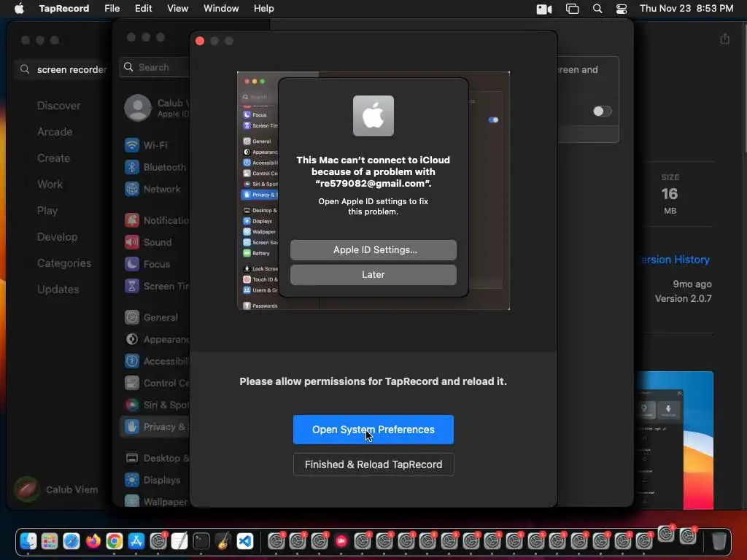Select Bluetooth in System Settings sidebar
This screenshot has height=560, width=747.
155,167
